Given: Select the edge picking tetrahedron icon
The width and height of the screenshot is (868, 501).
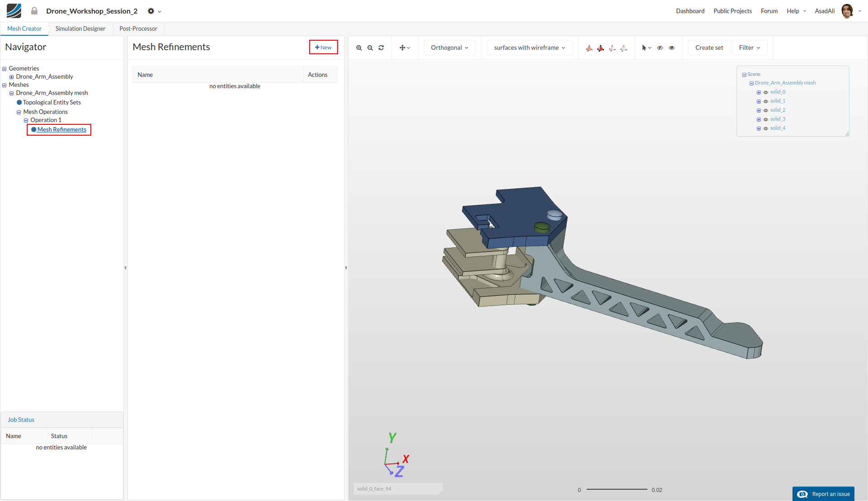Looking at the screenshot, I should pyautogui.click(x=612, y=48).
